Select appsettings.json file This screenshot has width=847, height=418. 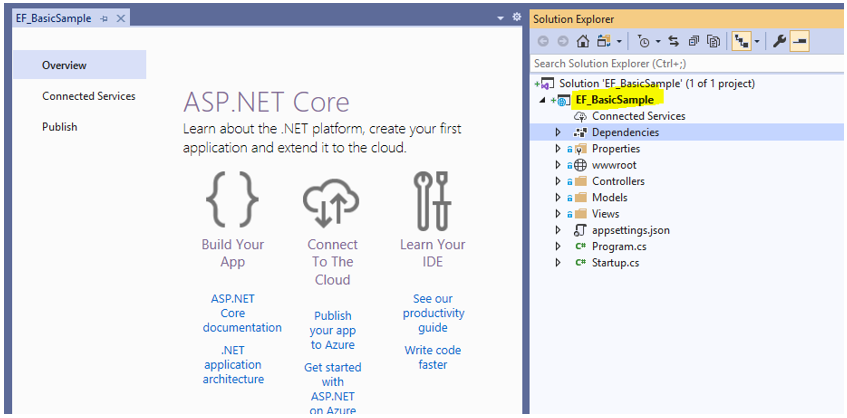click(x=631, y=230)
